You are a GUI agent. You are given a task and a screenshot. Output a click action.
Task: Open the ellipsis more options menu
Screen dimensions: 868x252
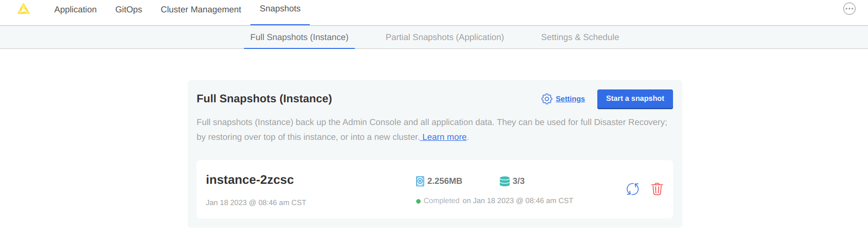click(849, 9)
